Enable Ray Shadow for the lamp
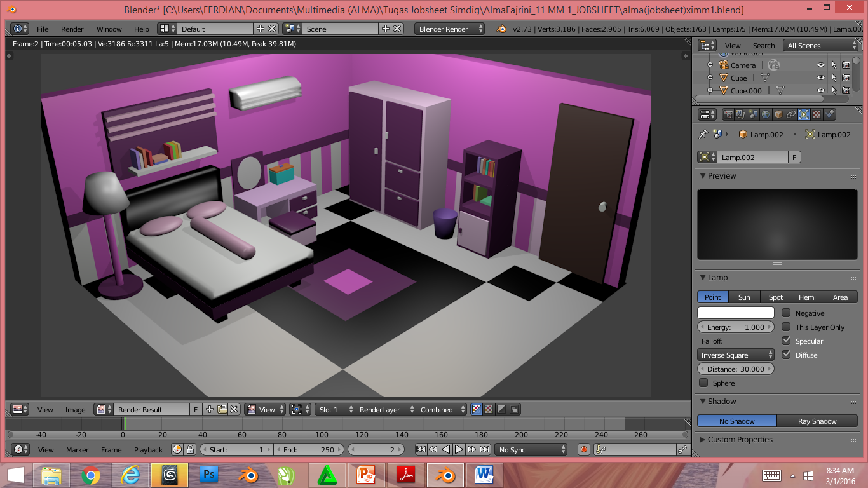 click(817, 421)
